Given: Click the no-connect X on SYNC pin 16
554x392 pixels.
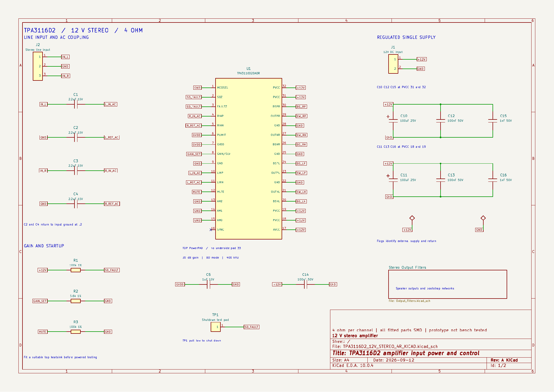Looking at the screenshot, I should point(211,230).
